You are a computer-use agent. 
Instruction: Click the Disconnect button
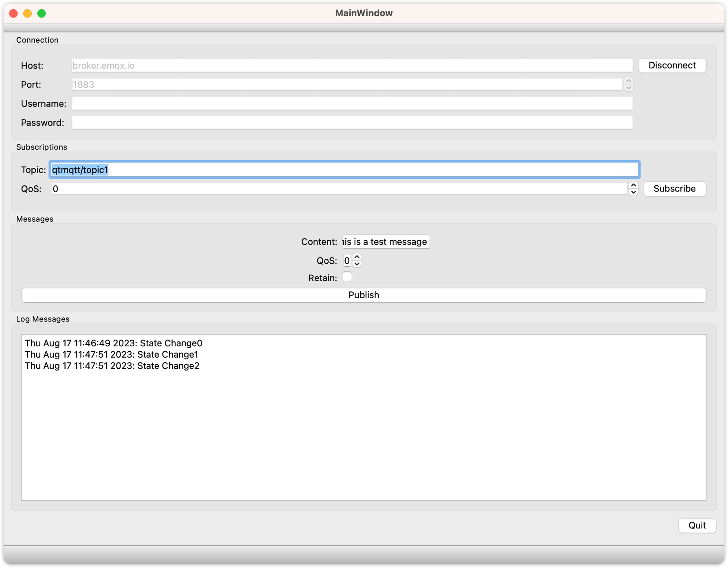(x=672, y=65)
